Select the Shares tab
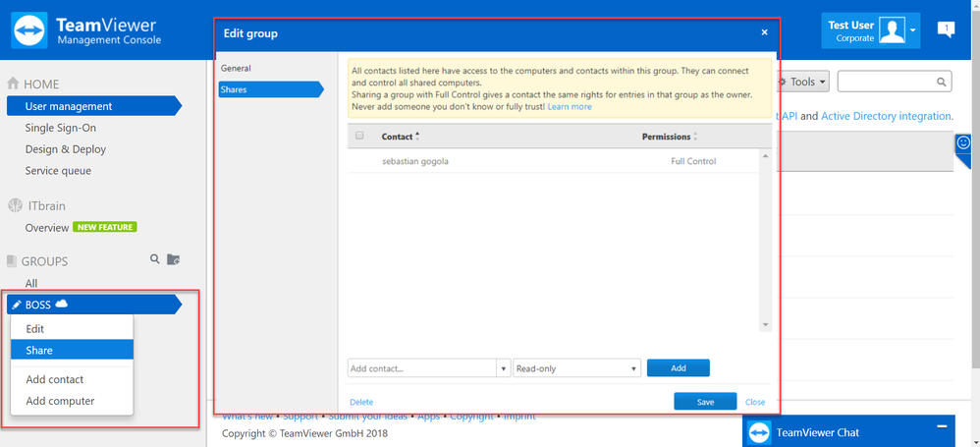This screenshot has height=447, width=980. 271,89
